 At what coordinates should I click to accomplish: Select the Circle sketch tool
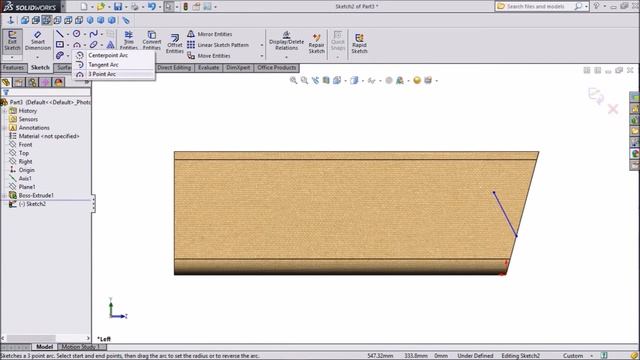pos(76,34)
